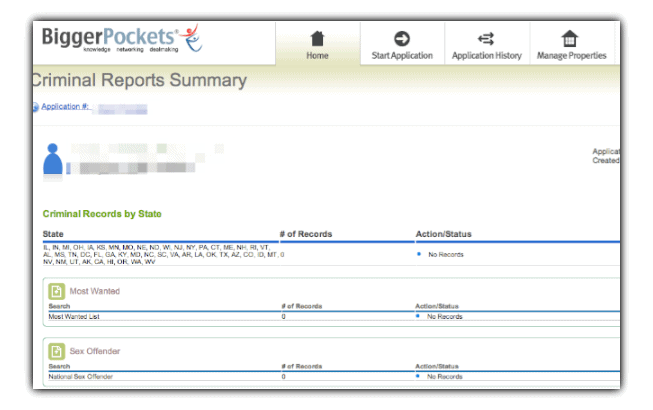The width and height of the screenshot is (653, 410).
Task: Click the Criminal Records by State heading
Action: tap(102, 214)
